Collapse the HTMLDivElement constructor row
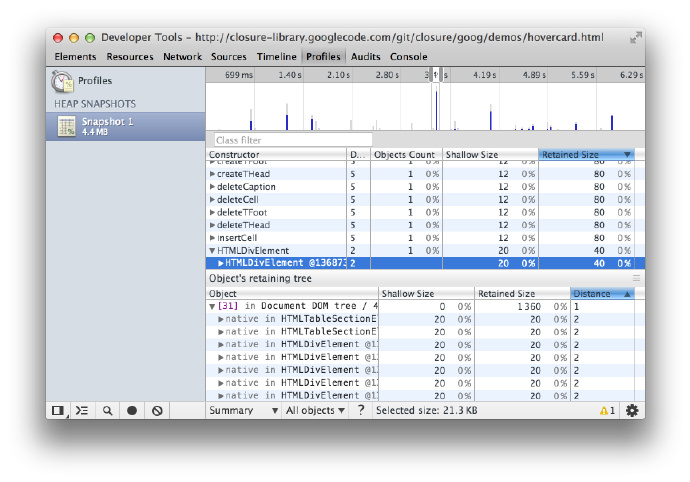Viewport: 690px width, 482px height. [x=212, y=251]
